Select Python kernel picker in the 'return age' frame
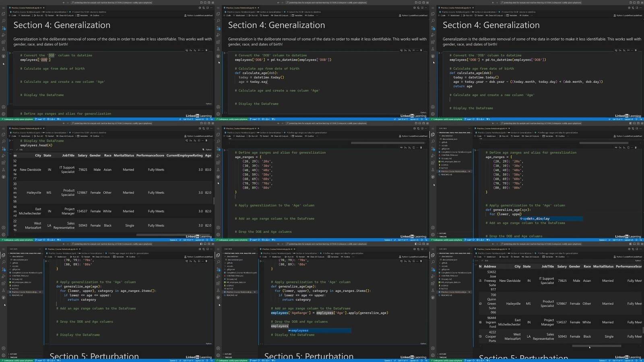The height and width of the screenshot is (362, 644). (x=628, y=15)
